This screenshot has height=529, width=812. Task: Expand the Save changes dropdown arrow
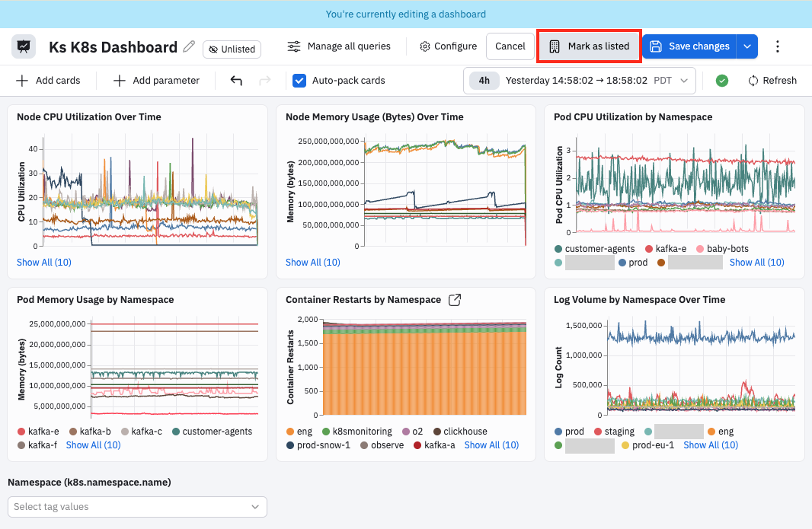pos(746,46)
